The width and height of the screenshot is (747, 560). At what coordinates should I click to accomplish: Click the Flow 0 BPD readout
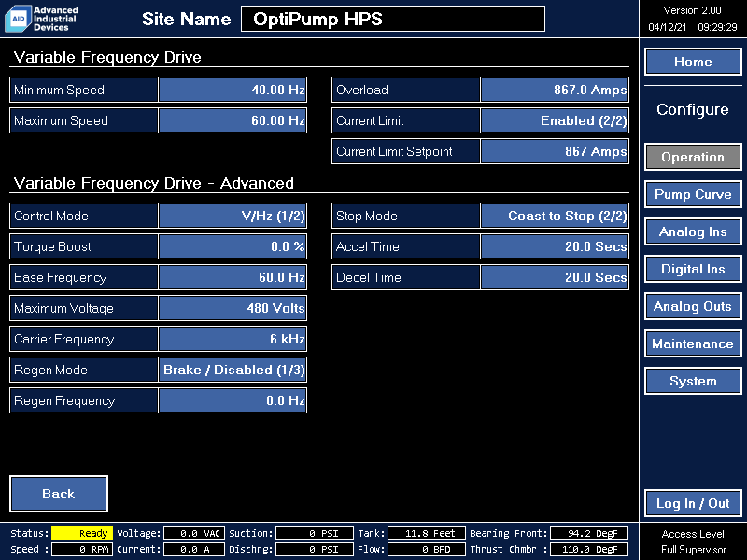[x=427, y=549]
